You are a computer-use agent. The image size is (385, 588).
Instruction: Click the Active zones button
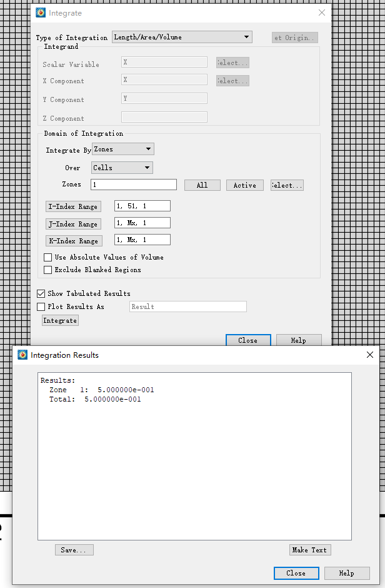(245, 185)
